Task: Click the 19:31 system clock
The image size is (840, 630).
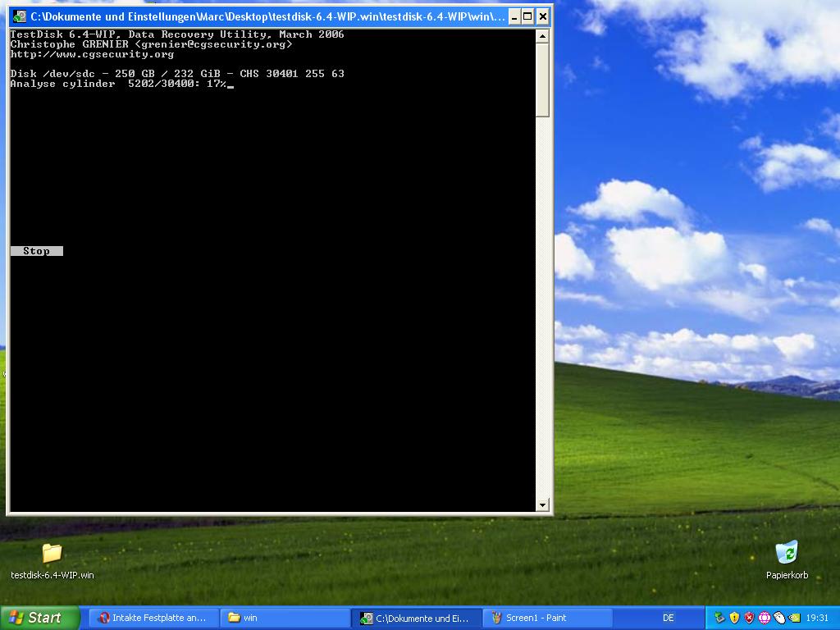Action: point(817,618)
